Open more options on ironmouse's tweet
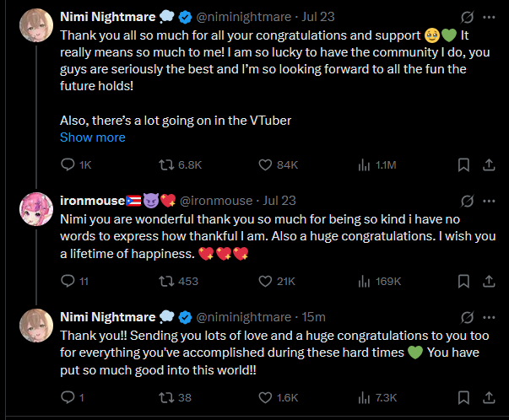Image resolution: width=509 pixels, height=420 pixels. (489, 201)
